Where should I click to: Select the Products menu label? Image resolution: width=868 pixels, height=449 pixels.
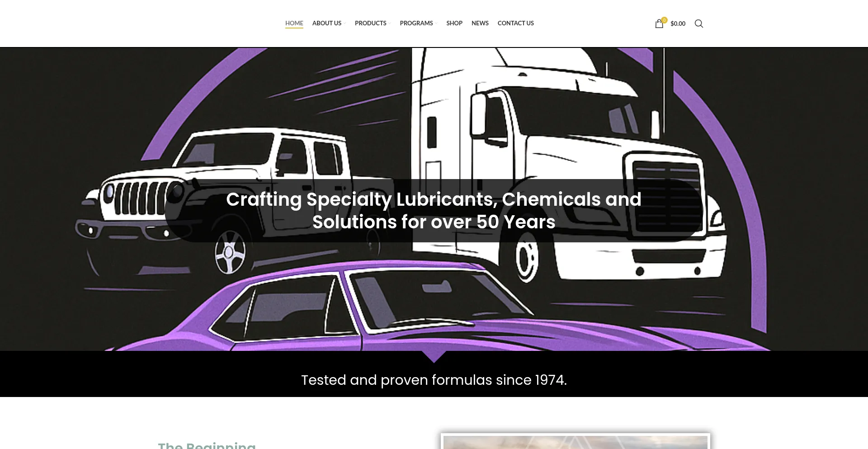pyautogui.click(x=370, y=23)
